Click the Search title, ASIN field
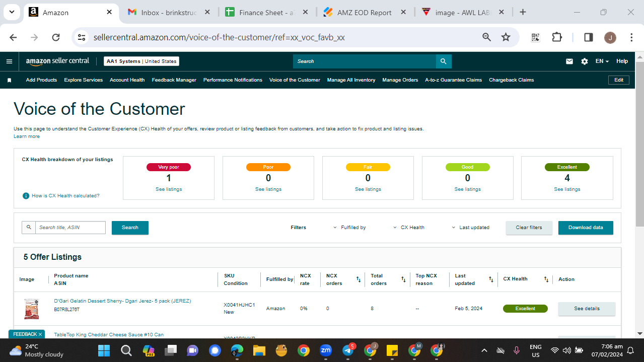644x362 pixels. [x=70, y=228]
